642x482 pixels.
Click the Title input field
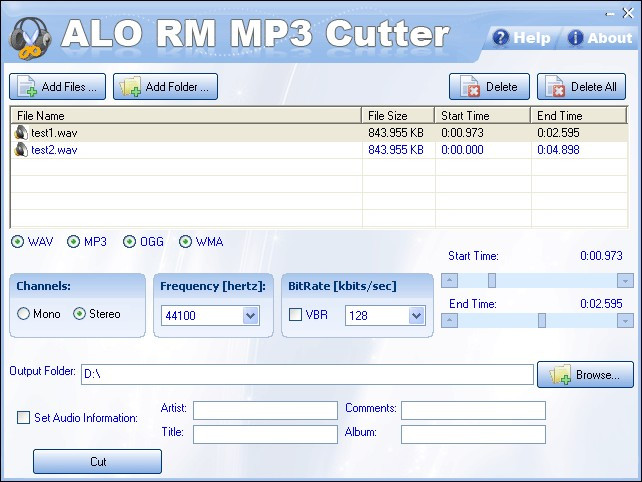point(265,434)
